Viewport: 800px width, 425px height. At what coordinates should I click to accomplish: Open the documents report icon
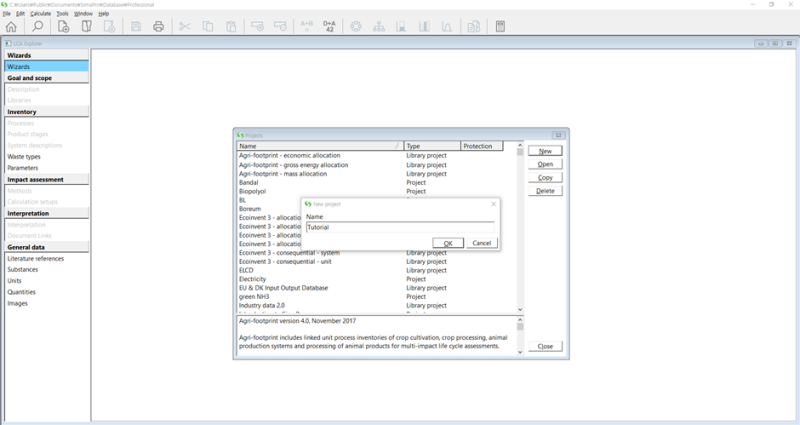tap(473, 27)
